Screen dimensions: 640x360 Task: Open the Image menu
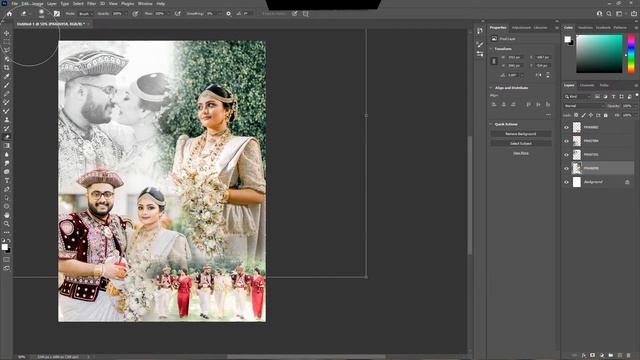click(x=38, y=4)
